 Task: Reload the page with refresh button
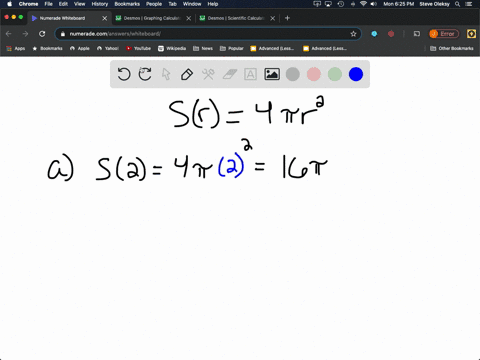point(42,34)
